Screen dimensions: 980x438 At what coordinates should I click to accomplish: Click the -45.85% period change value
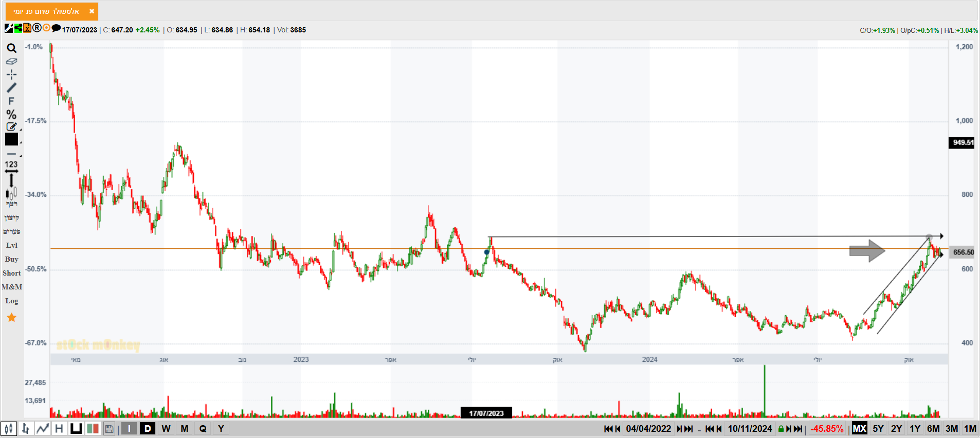[827, 429]
